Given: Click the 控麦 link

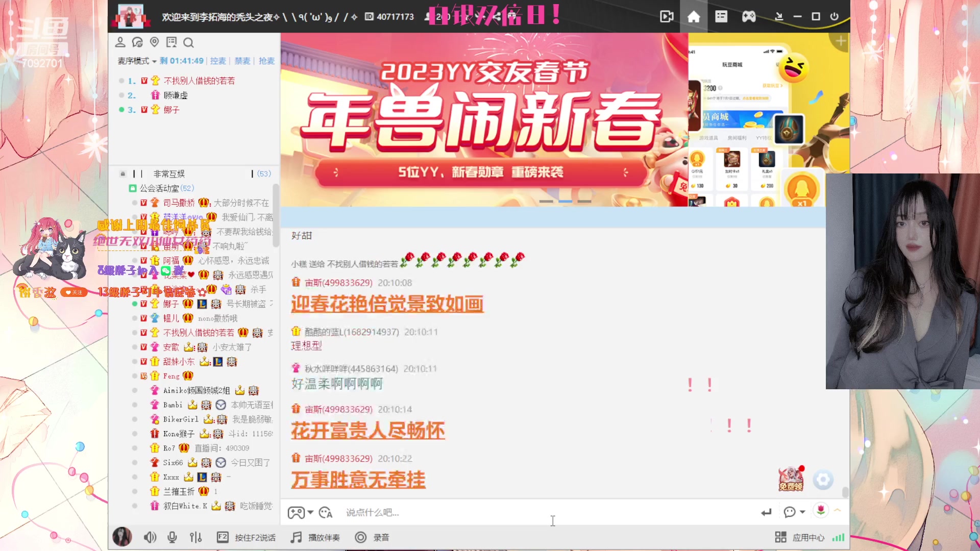Looking at the screenshot, I should point(218,61).
